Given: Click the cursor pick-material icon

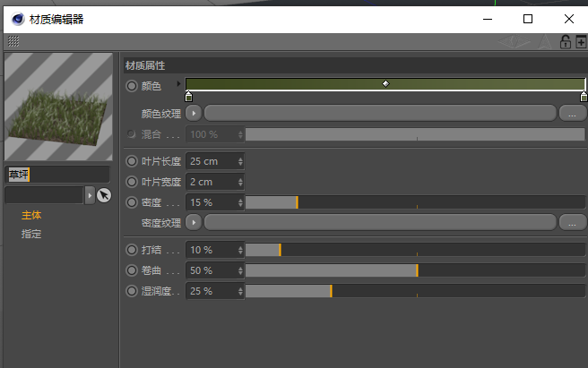Looking at the screenshot, I should [104, 195].
